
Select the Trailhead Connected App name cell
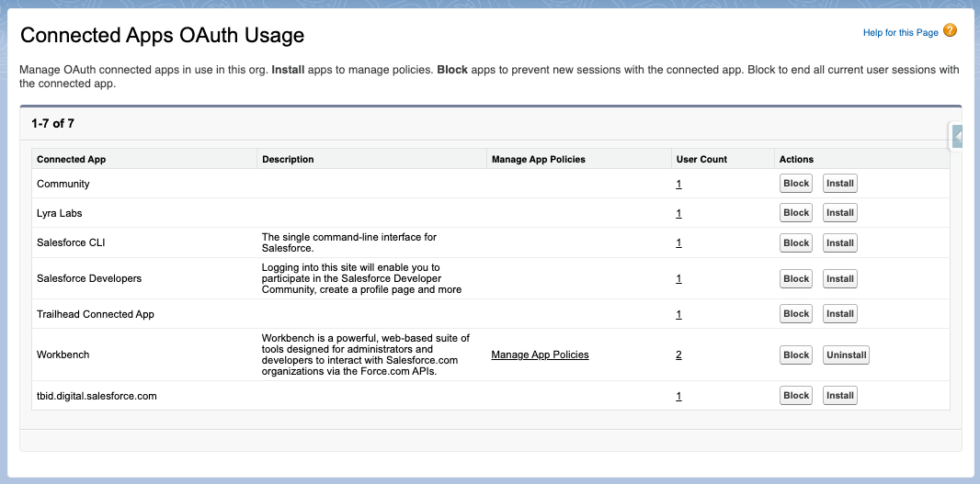(x=144, y=314)
